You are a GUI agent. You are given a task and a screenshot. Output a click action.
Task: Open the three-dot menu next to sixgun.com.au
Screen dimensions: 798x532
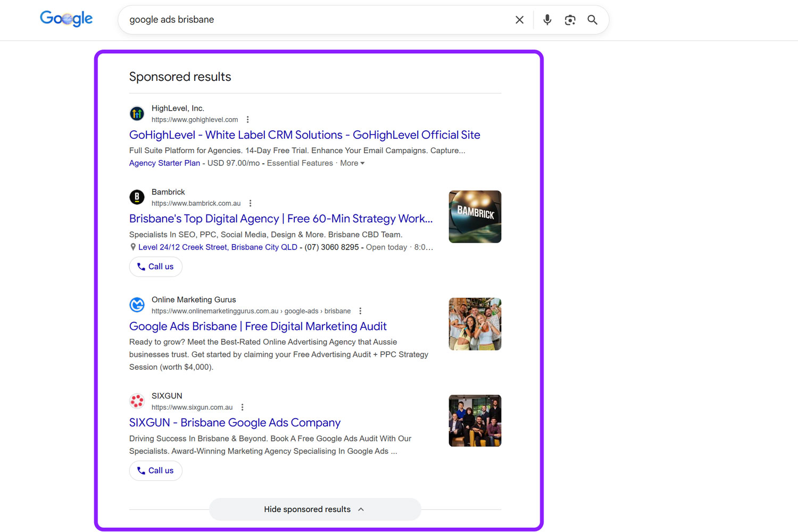click(x=242, y=408)
